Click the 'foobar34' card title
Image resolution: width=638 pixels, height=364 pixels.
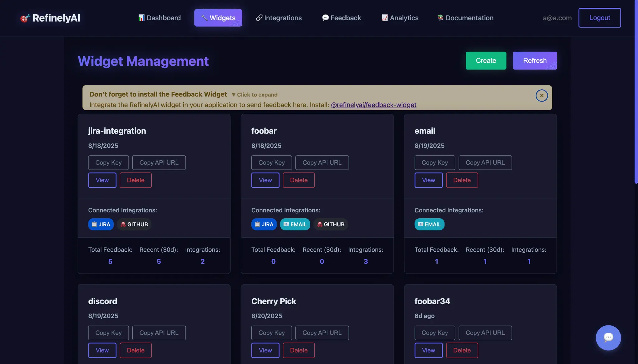[432, 301]
